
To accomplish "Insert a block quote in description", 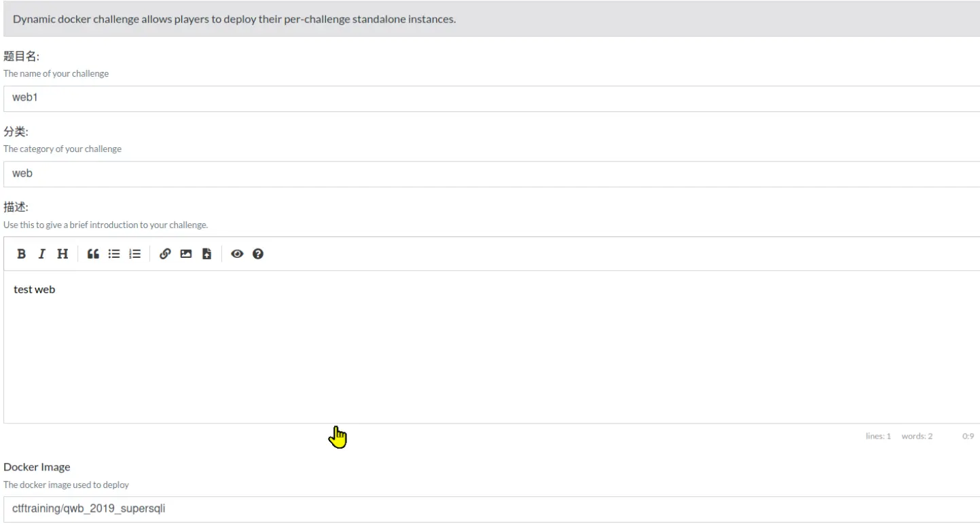I will (94, 254).
